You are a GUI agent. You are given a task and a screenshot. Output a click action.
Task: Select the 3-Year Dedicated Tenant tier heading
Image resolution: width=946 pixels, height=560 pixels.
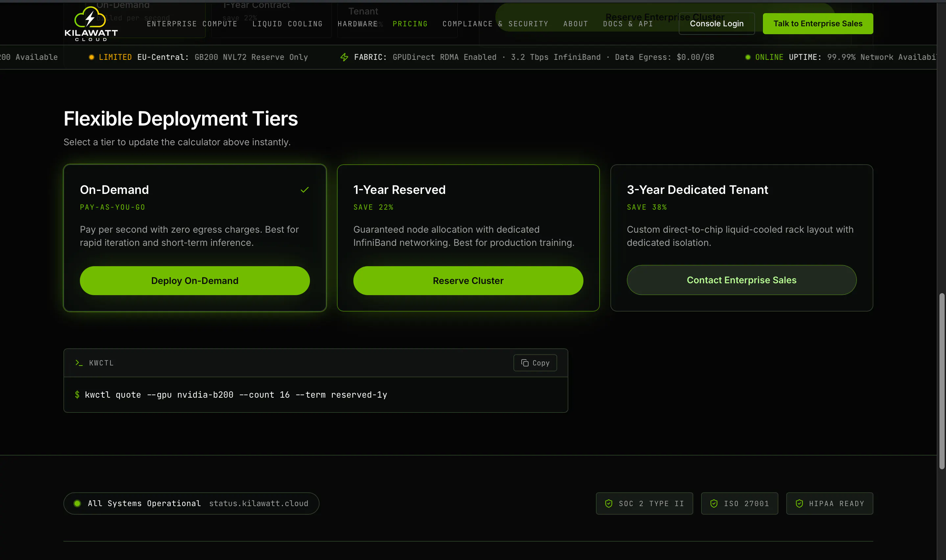697,189
